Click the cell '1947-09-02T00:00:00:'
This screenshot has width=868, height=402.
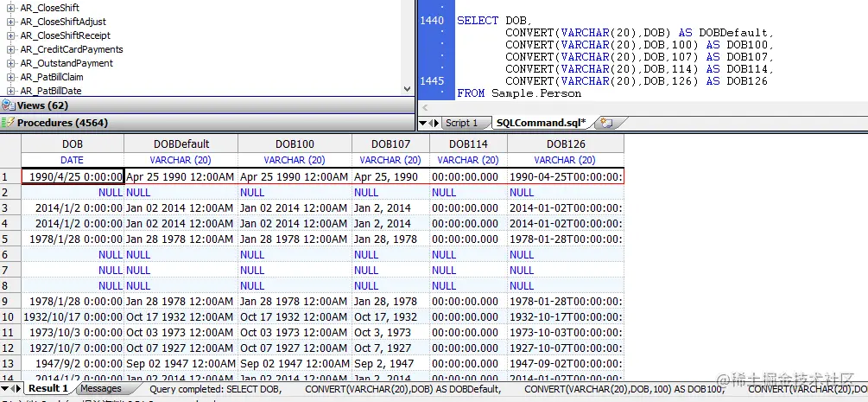click(x=566, y=363)
